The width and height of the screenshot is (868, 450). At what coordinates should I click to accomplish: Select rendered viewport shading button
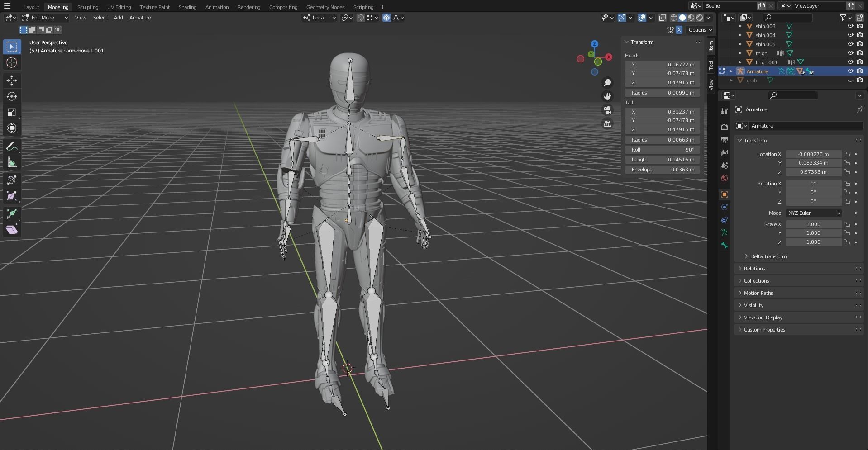700,18
